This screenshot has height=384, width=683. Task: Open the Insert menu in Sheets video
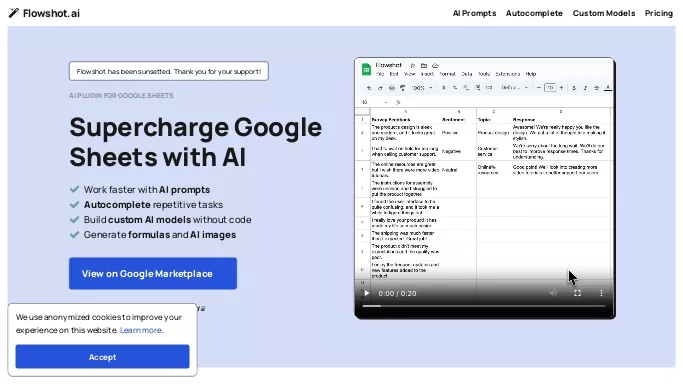(x=427, y=74)
